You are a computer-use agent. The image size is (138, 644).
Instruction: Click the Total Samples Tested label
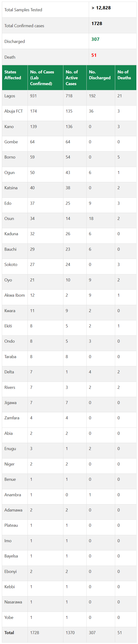[x=23, y=10]
